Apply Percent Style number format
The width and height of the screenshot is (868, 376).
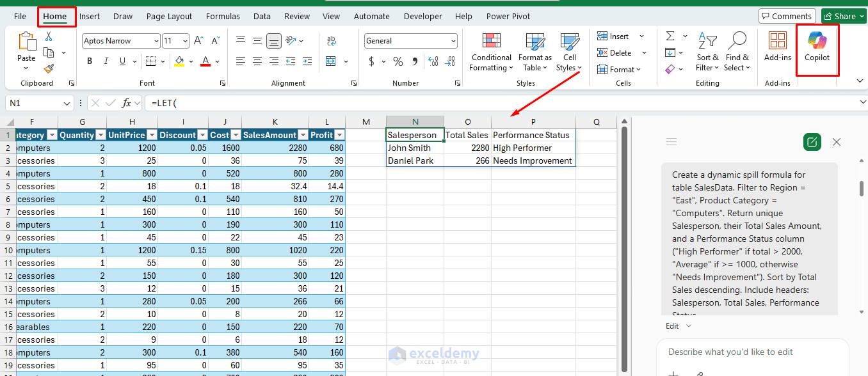398,61
